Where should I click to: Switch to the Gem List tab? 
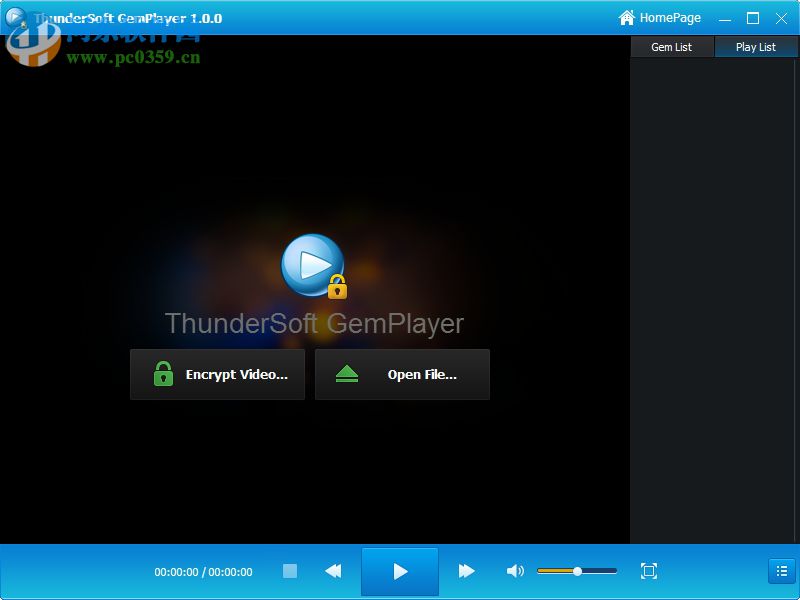coord(672,46)
